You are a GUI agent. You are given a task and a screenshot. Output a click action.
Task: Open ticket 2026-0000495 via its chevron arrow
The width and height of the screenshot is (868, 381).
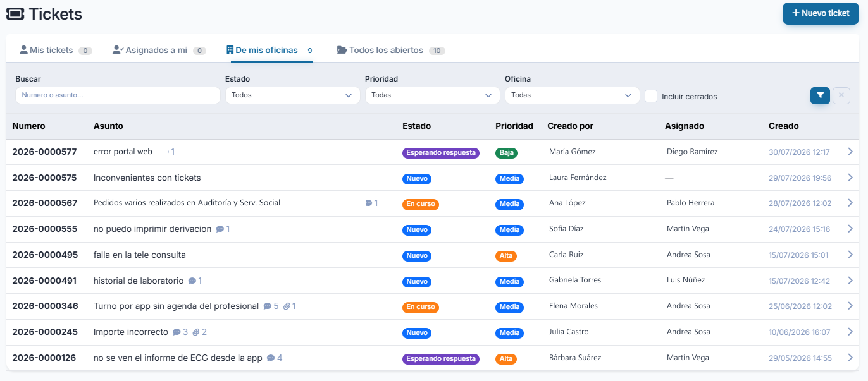coord(850,255)
